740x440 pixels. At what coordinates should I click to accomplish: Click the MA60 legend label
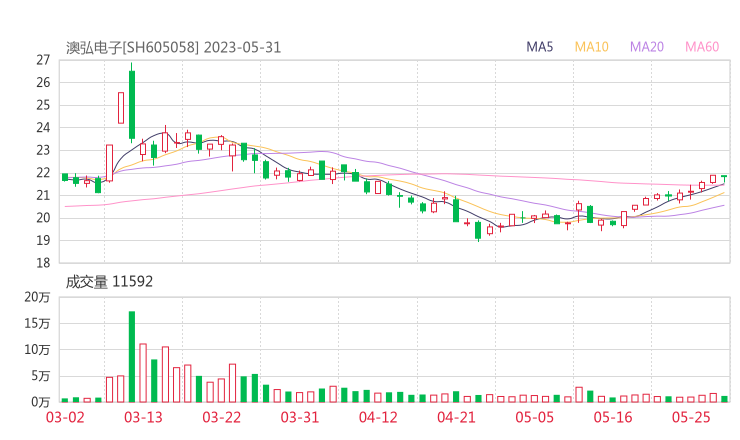pos(702,47)
